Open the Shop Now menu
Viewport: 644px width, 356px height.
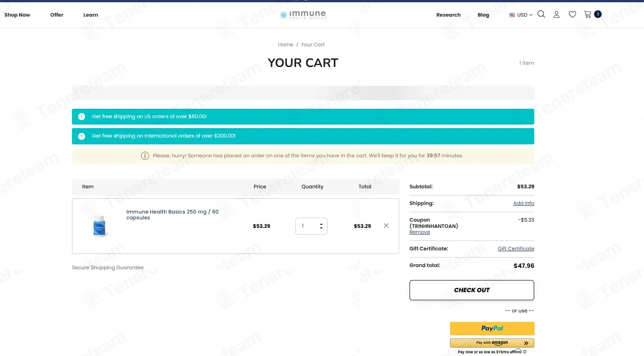click(x=17, y=15)
